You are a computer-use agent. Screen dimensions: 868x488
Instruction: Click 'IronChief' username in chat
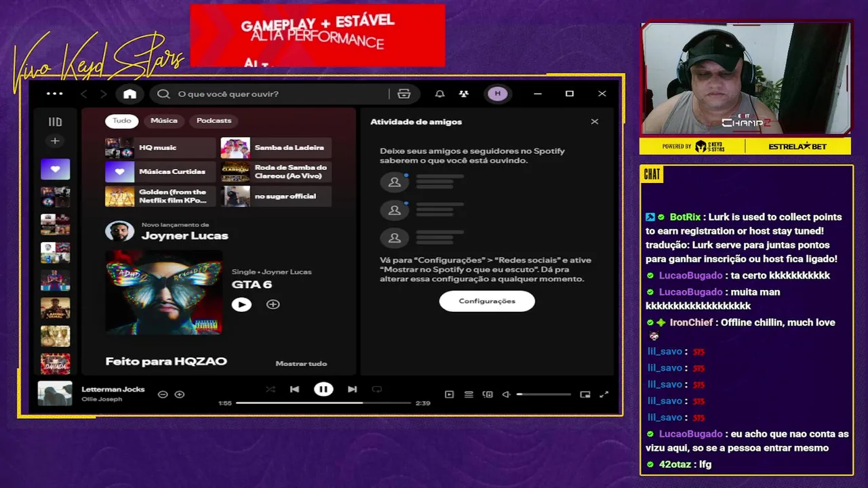(691, 323)
